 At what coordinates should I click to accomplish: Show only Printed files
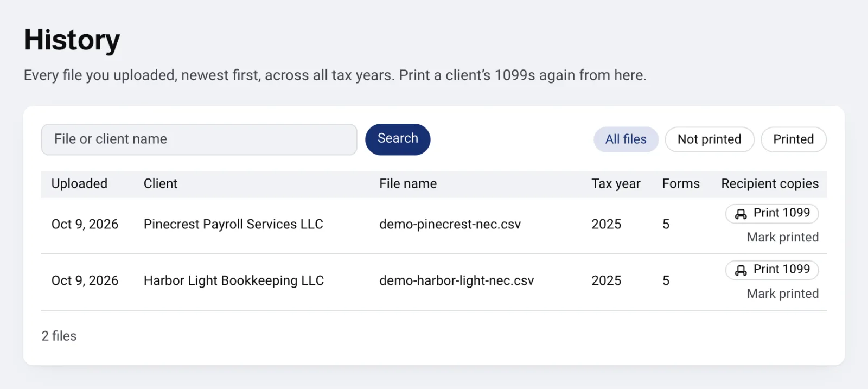pyautogui.click(x=794, y=139)
